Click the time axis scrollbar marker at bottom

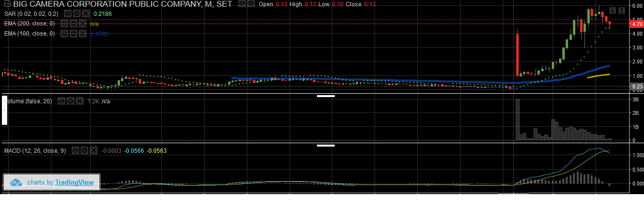click(513, 194)
